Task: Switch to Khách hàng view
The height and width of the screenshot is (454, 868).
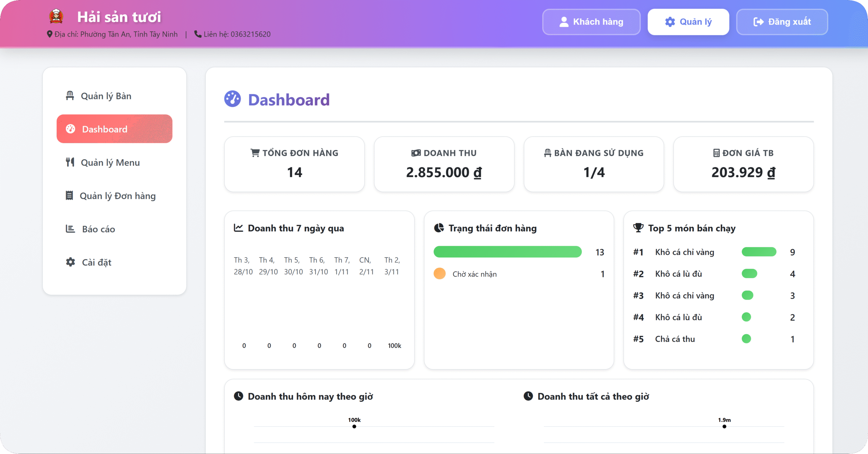Action: click(591, 22)
